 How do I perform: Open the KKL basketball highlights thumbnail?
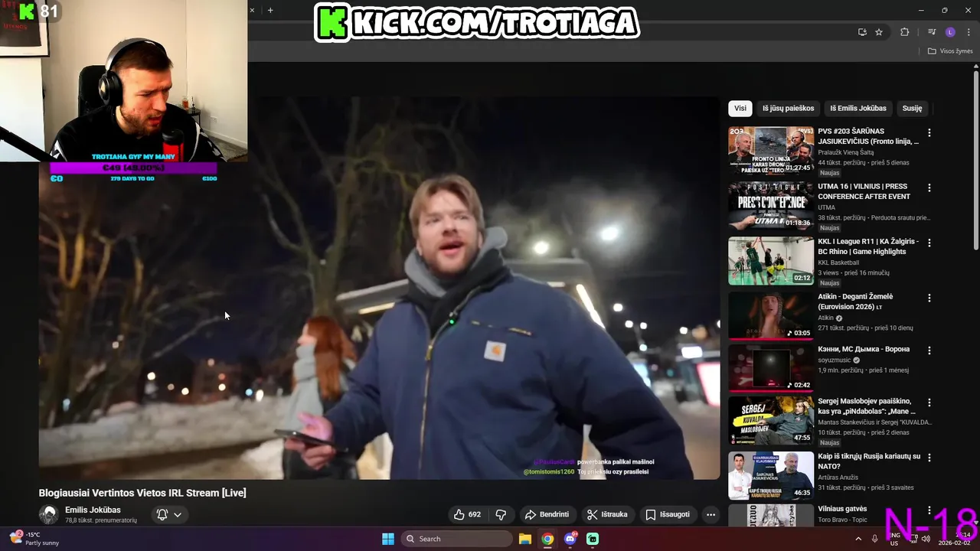(x=771, y=261)
